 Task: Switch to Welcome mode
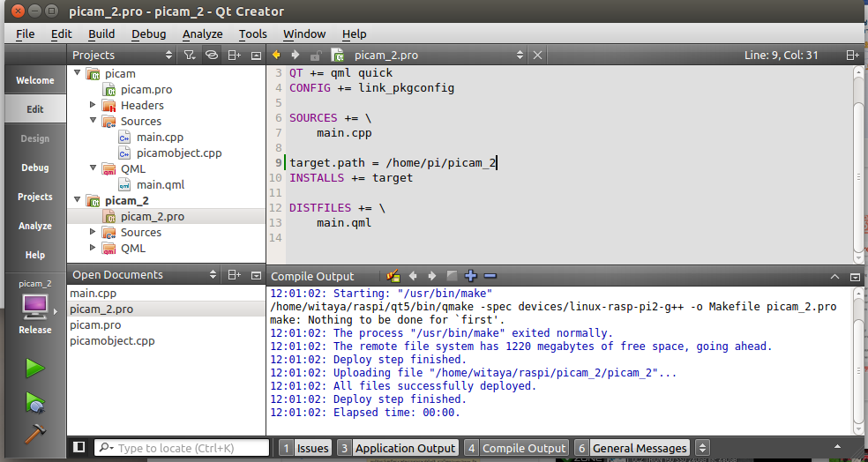click(x=35, y=80)
